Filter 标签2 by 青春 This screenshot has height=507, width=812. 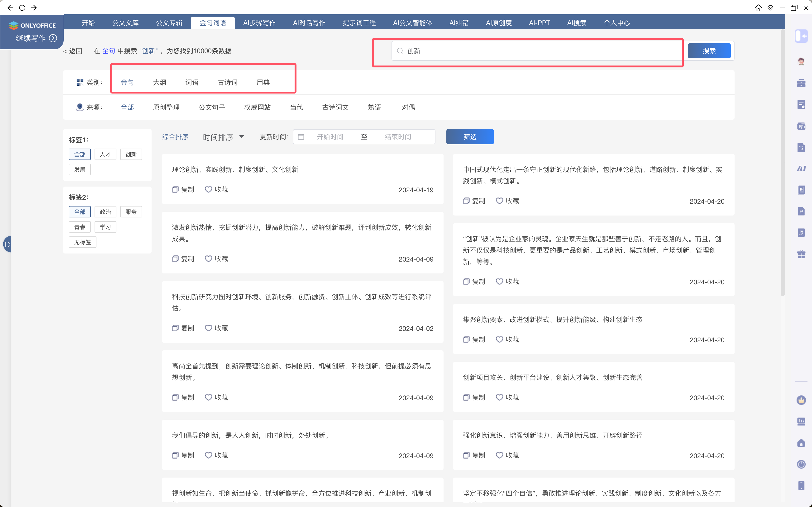click(x=80, y=227)
